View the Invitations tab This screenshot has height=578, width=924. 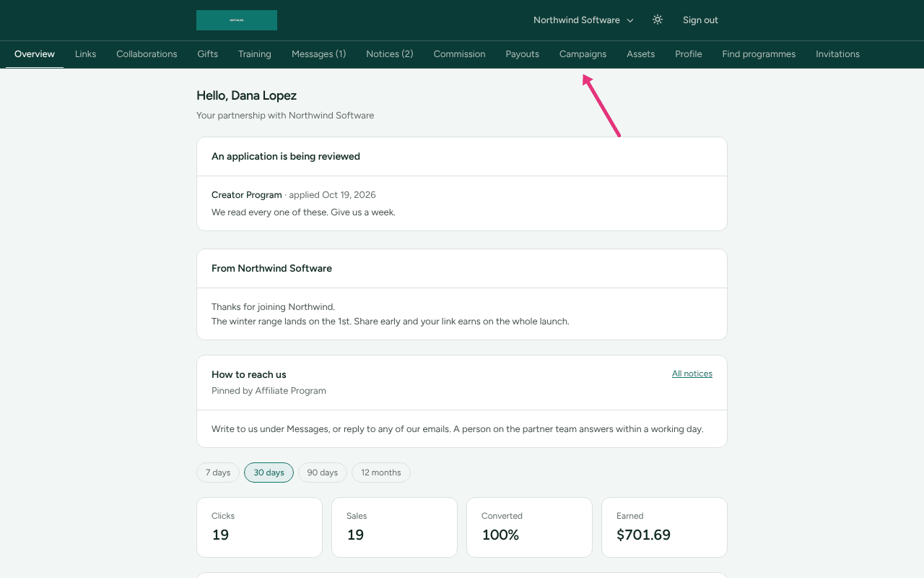[x=838, y=54]
